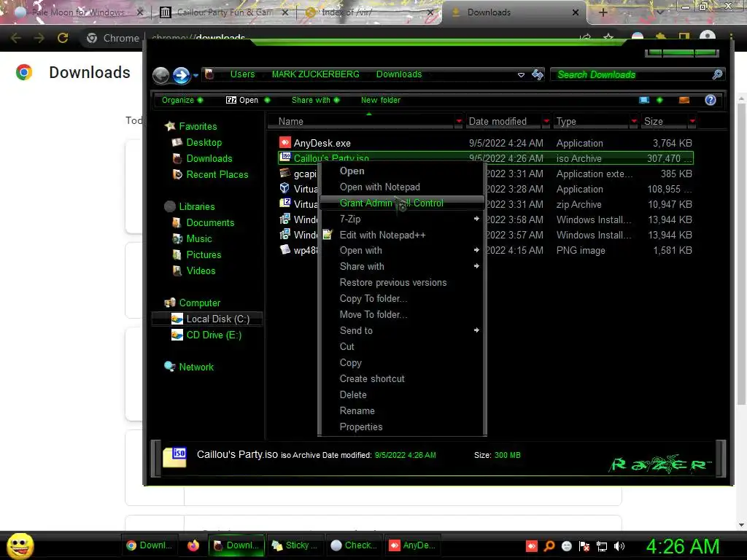Expand the 7-Zip submenu
The width and height of the screenshot is (747, 560).
point(402,219)
